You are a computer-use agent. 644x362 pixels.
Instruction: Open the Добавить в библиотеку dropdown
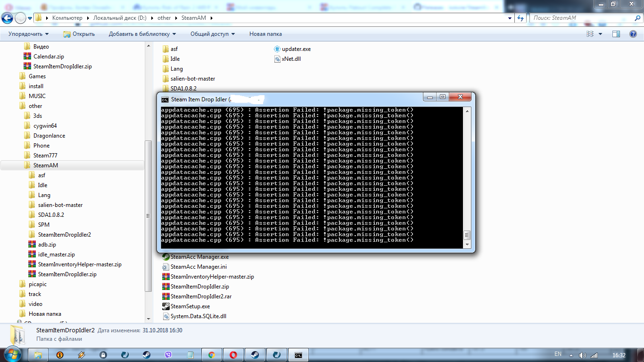tap(142, 34)
